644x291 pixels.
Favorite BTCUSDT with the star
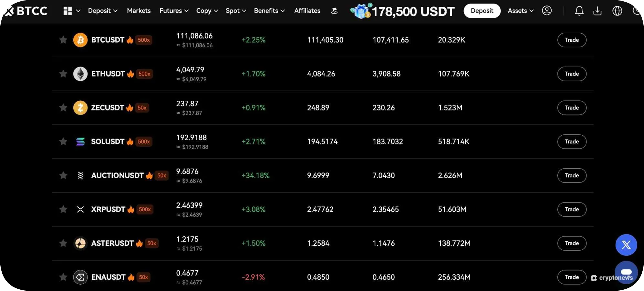pyautogui.click(x=63, y=40)
